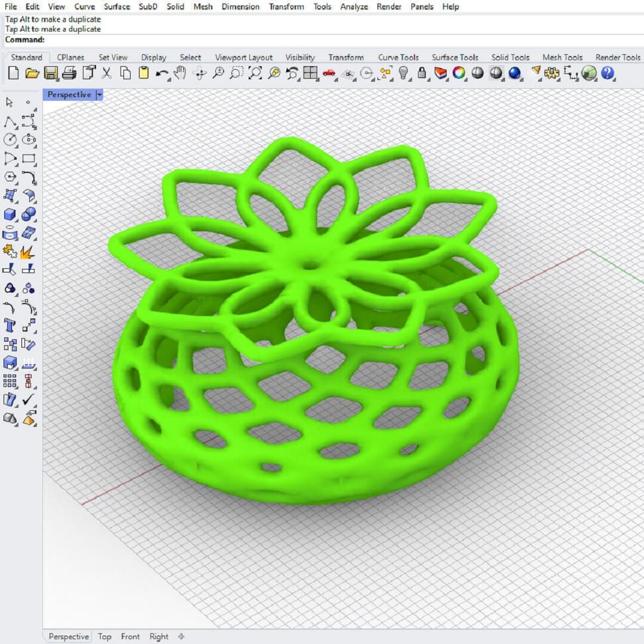Open Options with the gear icon

[552, 73]
